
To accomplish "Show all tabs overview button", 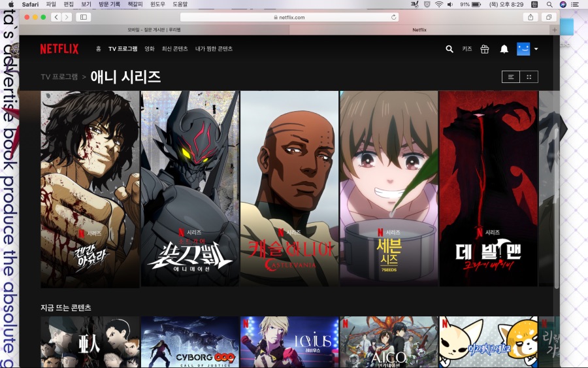I will pyautogui.click(x=549, y=17).
